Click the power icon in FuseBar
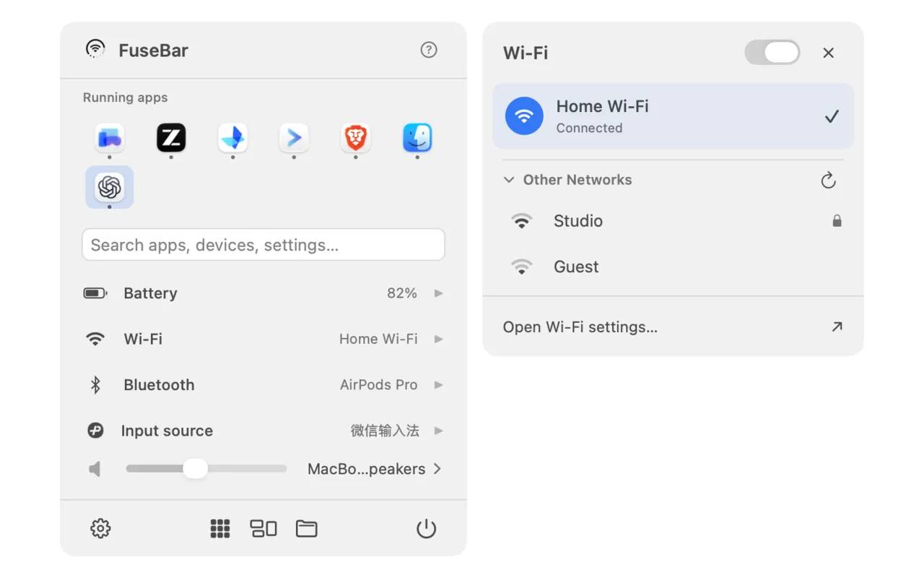This screenshot has width=924, height=578. click(x=427, y=529)
